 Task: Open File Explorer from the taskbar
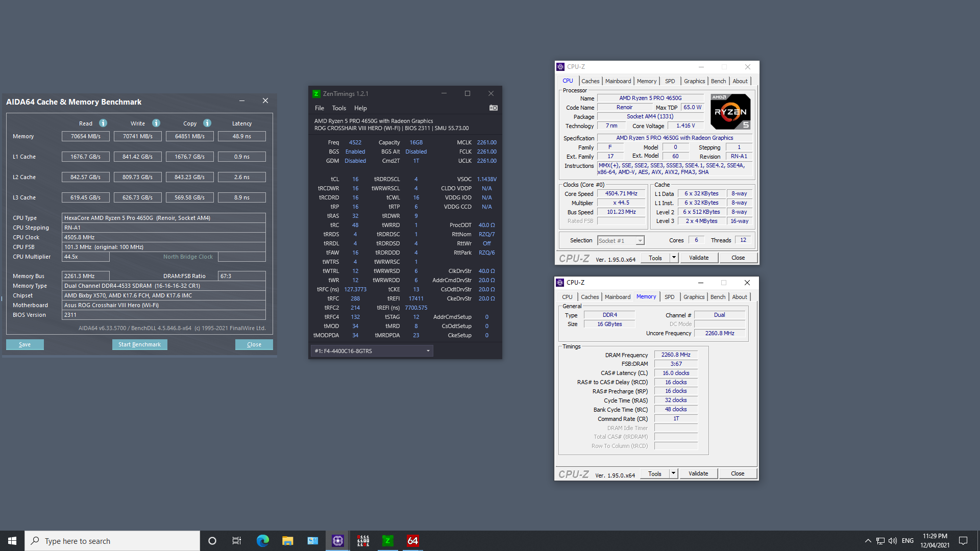[287, 541]
